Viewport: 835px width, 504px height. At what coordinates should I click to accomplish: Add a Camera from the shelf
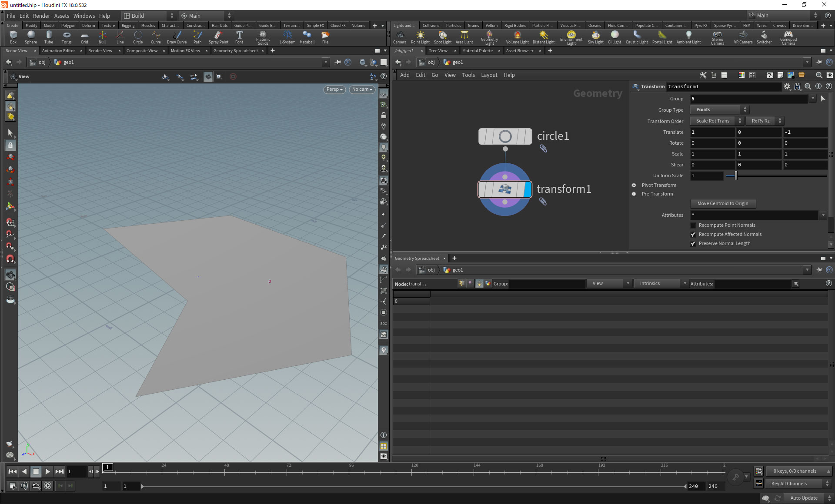[x=400, y=37]
